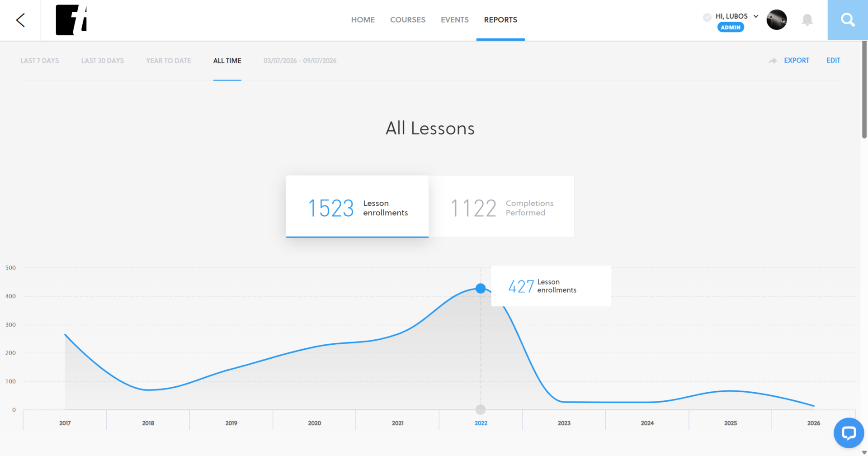Open the custom date range picker
868x456 pixels.
point(300,61)
